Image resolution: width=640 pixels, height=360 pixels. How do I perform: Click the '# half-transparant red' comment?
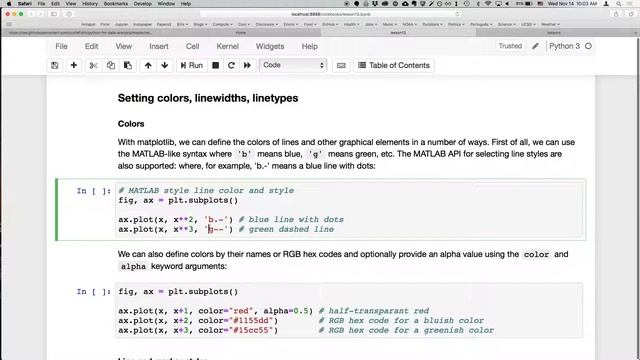coord(373,311)
